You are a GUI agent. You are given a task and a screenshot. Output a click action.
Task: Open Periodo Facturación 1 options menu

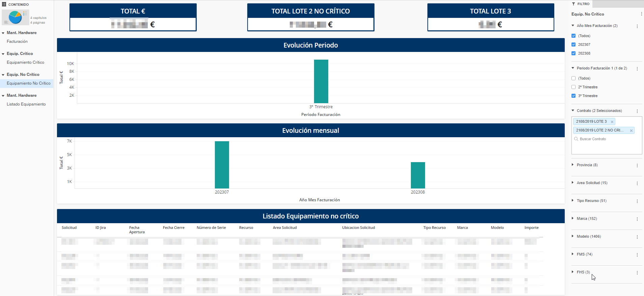point(637,69)
